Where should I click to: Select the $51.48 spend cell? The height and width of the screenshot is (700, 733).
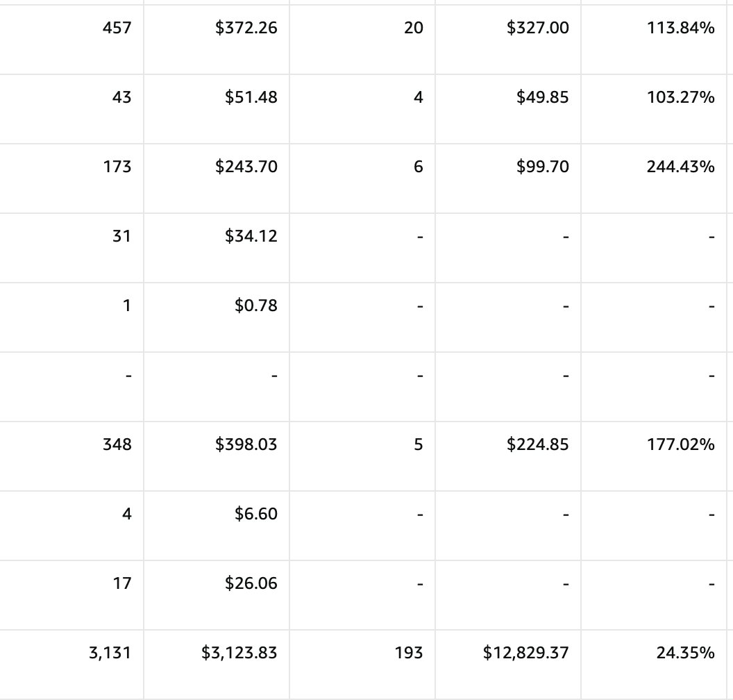[217, 109]
